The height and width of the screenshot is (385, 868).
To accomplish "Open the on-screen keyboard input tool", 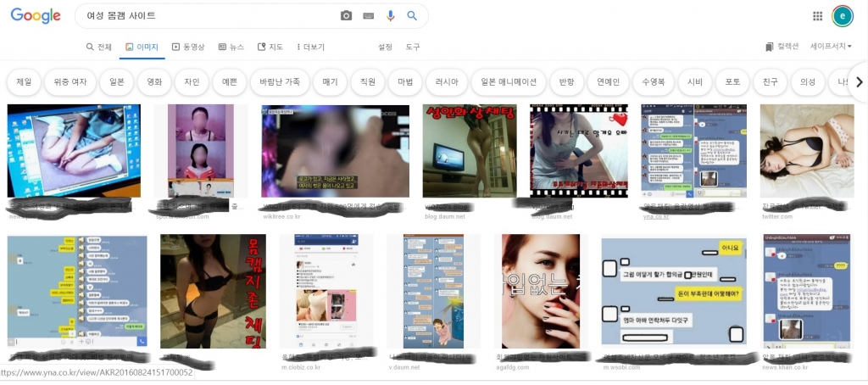I will point(368,16).
